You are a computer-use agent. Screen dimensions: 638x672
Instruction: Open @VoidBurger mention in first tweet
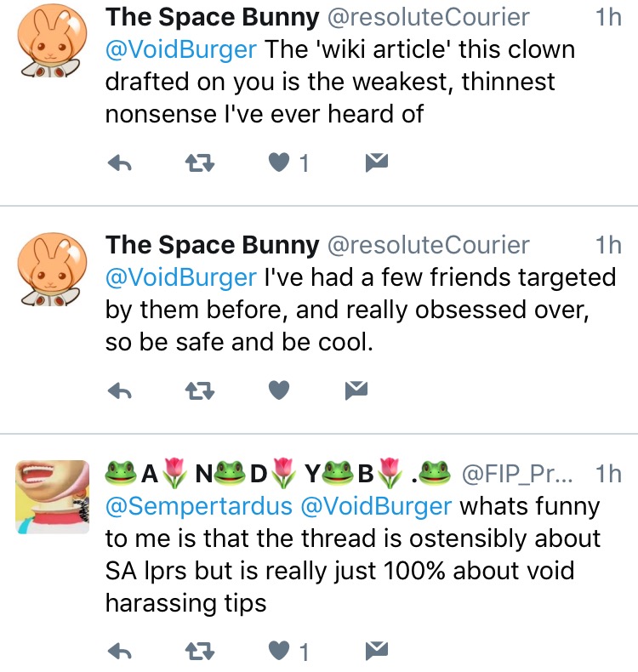[181, 49]
